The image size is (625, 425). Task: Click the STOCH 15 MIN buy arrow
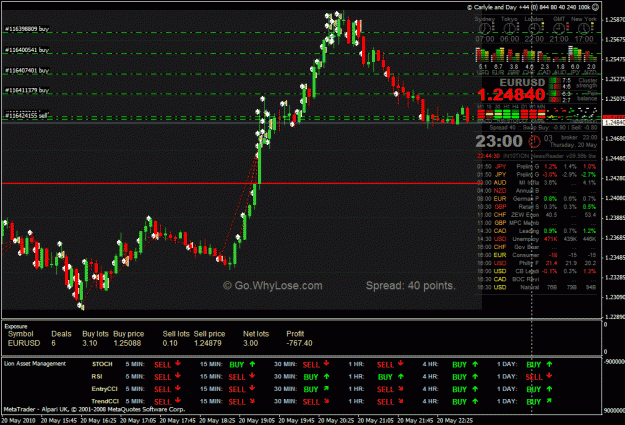click(x=252, y=364)
